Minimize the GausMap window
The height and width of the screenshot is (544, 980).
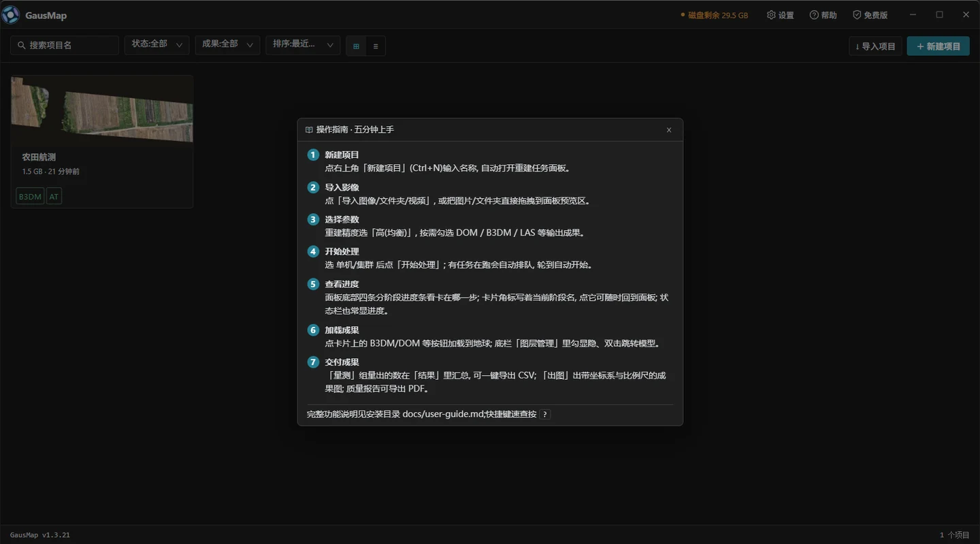pyautogui.click(x=913, y=15)
